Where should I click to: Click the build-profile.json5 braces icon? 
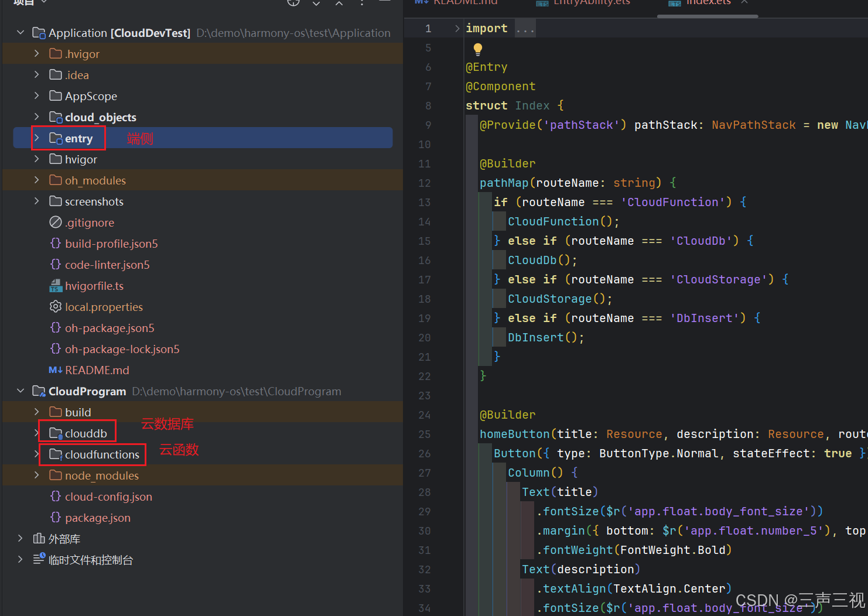tap(56, 244)
